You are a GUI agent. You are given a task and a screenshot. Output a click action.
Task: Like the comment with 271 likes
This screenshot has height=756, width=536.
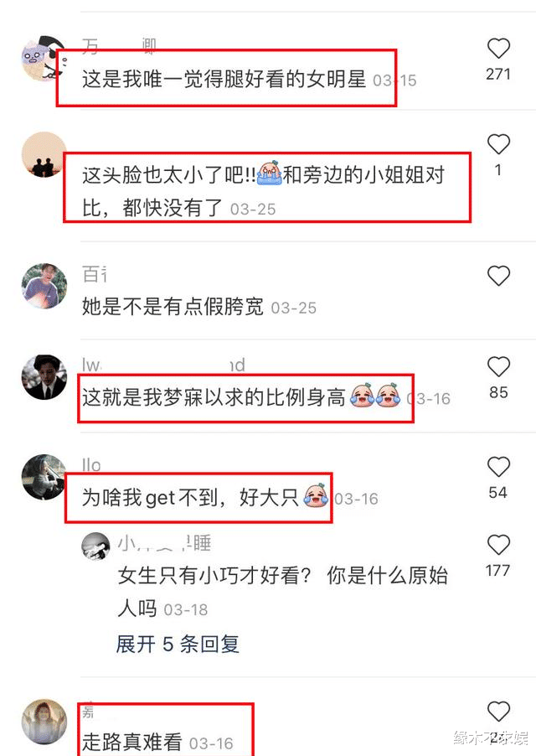click(x=498, y=49)
